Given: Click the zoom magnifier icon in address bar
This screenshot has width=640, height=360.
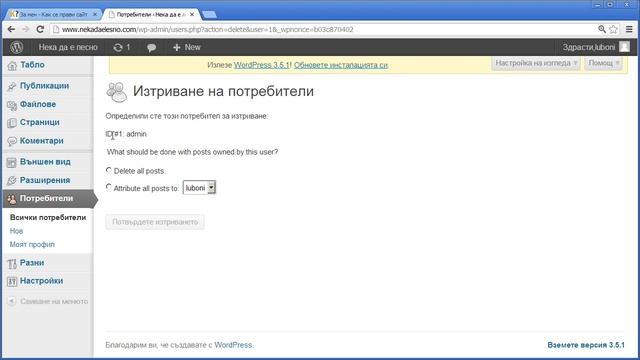Looking at the screenshot, I should pyautogui.click(x=602, y=29).
